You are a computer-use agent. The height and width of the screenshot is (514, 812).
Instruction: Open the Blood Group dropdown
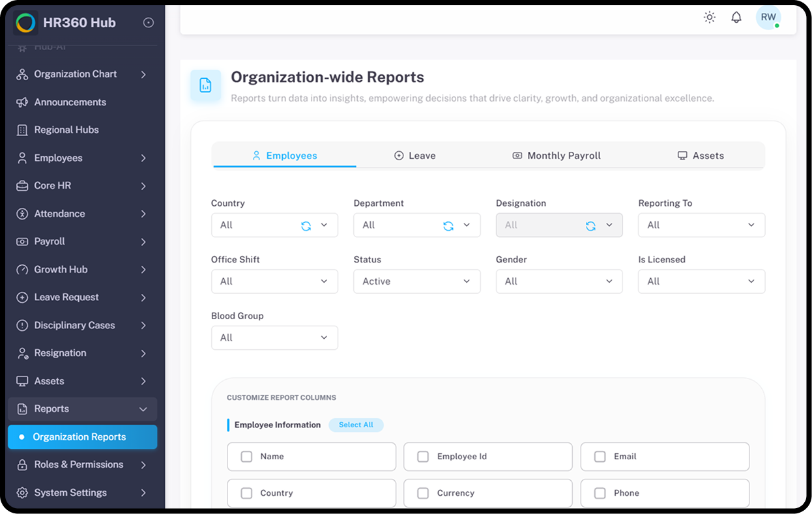(x=274, y=337)
